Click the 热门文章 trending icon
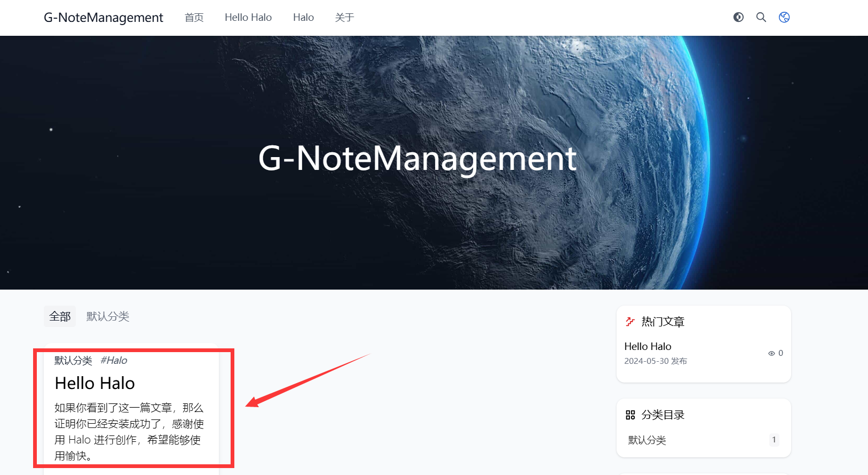 pyautogui.click(x=630, y=322)
